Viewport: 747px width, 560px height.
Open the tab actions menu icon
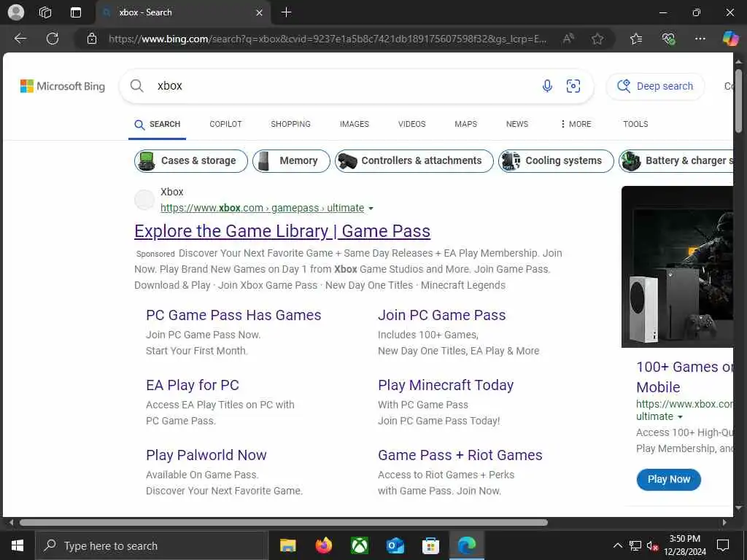click(76, 12)
